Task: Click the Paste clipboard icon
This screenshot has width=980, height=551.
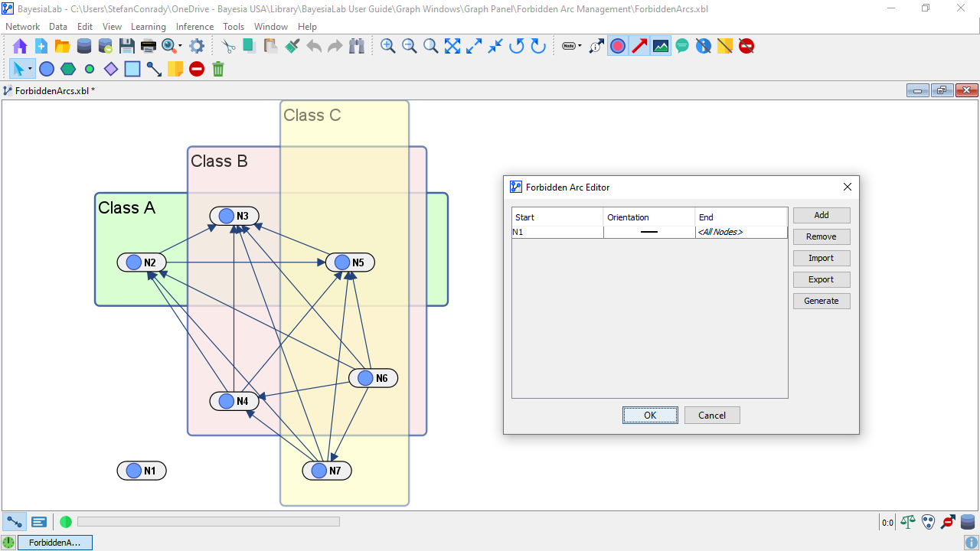Action: (x=270, y=46)
